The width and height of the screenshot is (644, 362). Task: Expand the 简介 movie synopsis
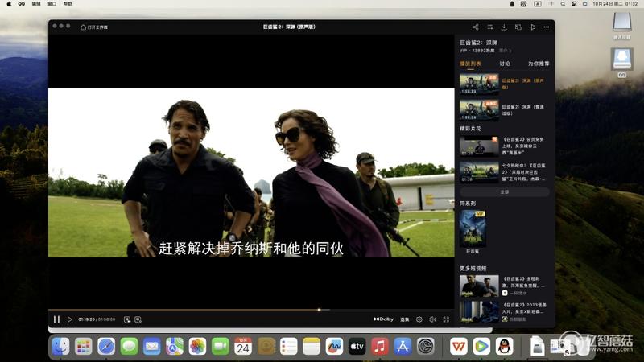[x=506, y=51]
